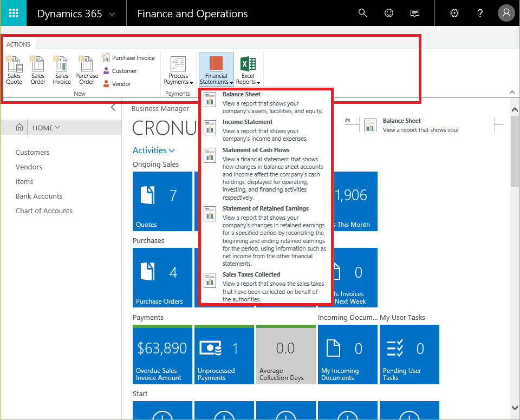Viewport: 520px width, 420px height.
Task: Add a new Customer
Action: [x=120, y=71]
